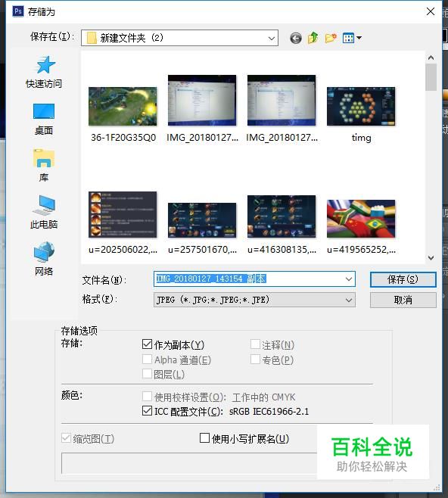Open 库 in the sidebar
This screenshot has height=498, width=448.
pyautogui.click(x=44, y=166)
